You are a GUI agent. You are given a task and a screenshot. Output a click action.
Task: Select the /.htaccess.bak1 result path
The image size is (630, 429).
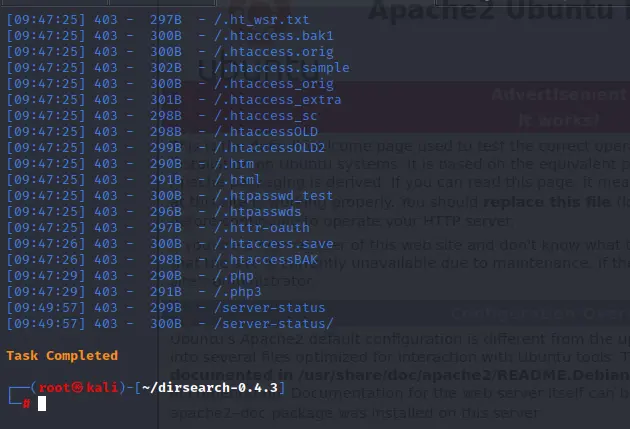click(x=274, y=36)
